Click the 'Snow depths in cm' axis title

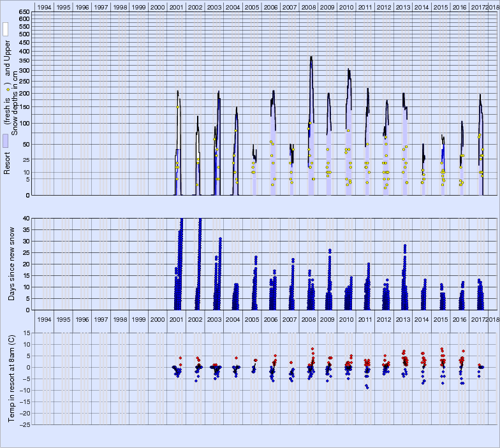tap(16, 103)
